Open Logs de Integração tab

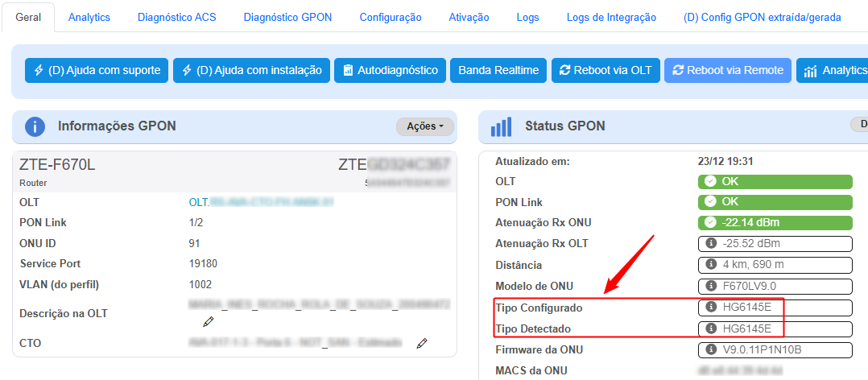(x=611, y=17)
